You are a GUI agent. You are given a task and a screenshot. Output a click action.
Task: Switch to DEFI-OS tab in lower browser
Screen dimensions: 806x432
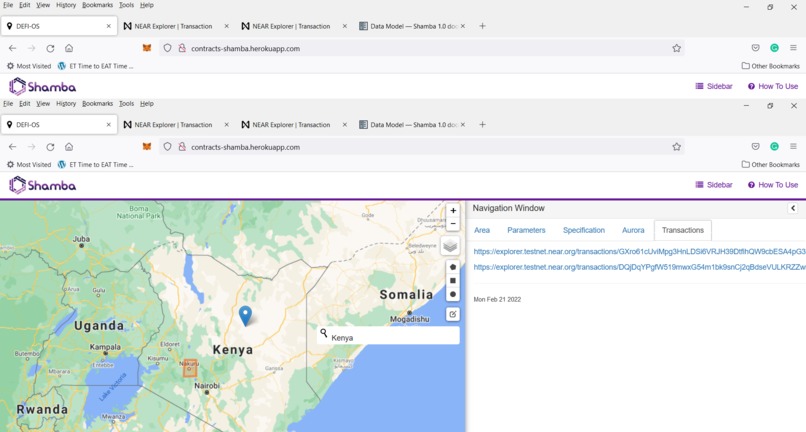coord(59,124)
